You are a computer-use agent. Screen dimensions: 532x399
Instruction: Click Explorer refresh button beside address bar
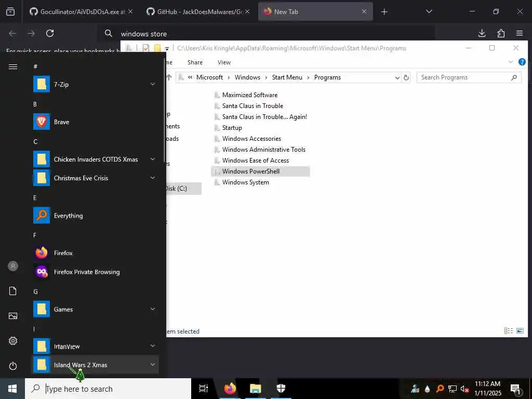(406, 77)
